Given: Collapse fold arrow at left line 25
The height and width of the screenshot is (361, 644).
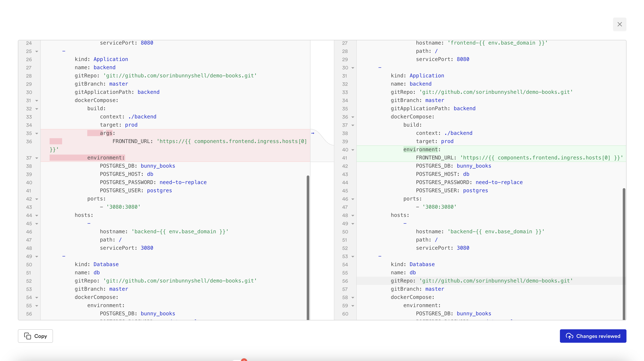Looking at the screenshot, I should click(x=37, y=51).
